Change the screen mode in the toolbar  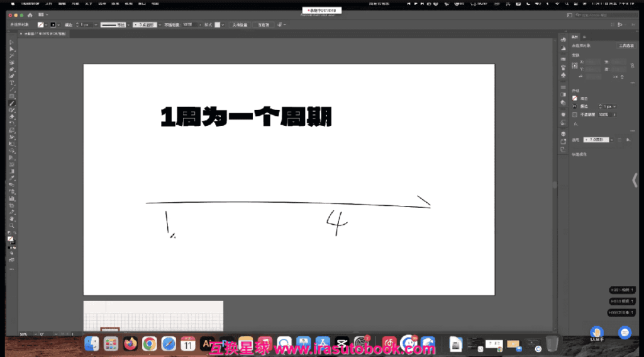tap(11, 260)
